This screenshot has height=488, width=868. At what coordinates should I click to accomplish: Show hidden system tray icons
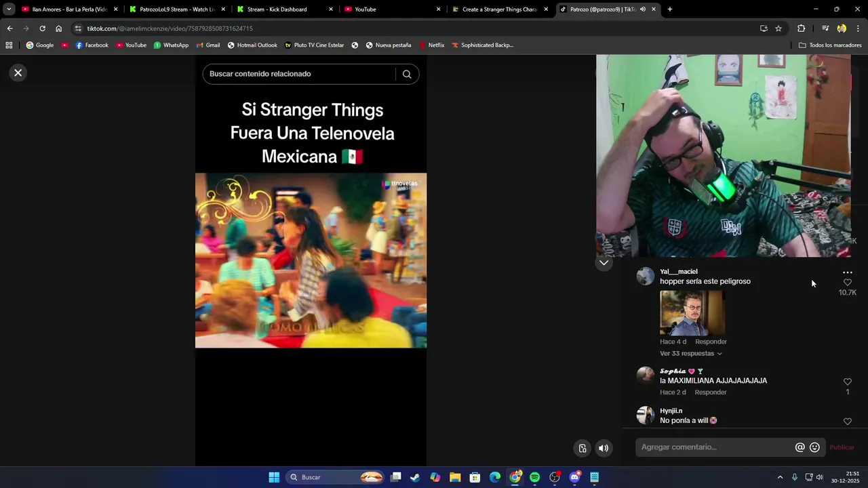tap(780, 477)
